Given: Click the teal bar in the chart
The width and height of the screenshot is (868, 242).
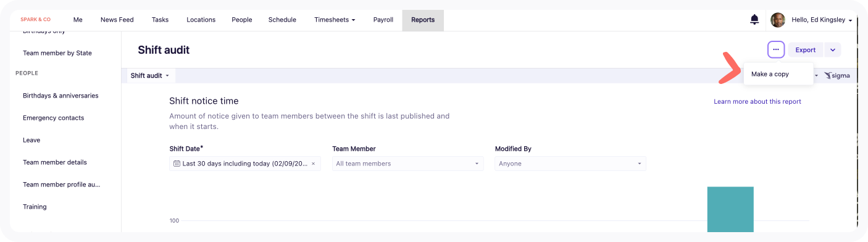Looking at the screenshot, I should pos(730,209).
